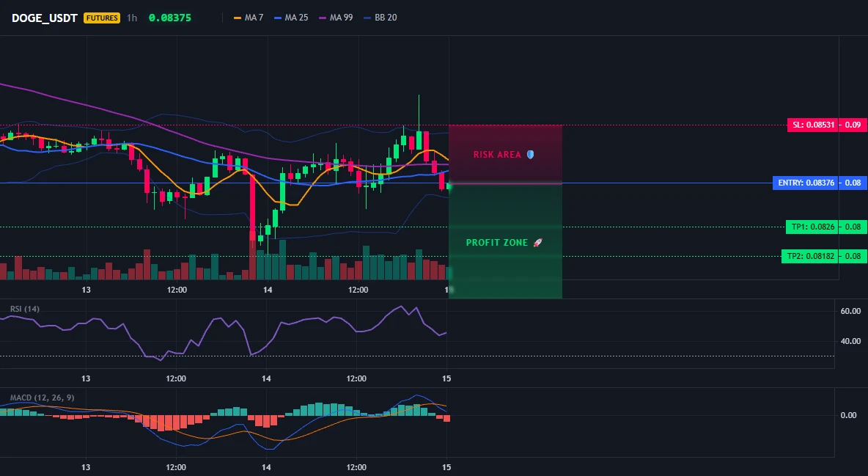The image size is (868, 476).
Task: Click date 15 on RSI time axis
Action: pyautogui.click(x=446, y=378)
